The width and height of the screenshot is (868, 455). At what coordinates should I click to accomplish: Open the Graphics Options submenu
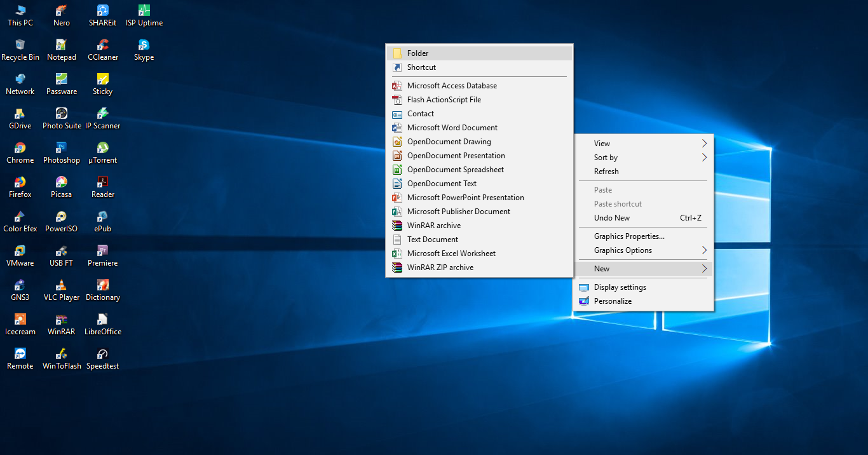pos(643,250)
